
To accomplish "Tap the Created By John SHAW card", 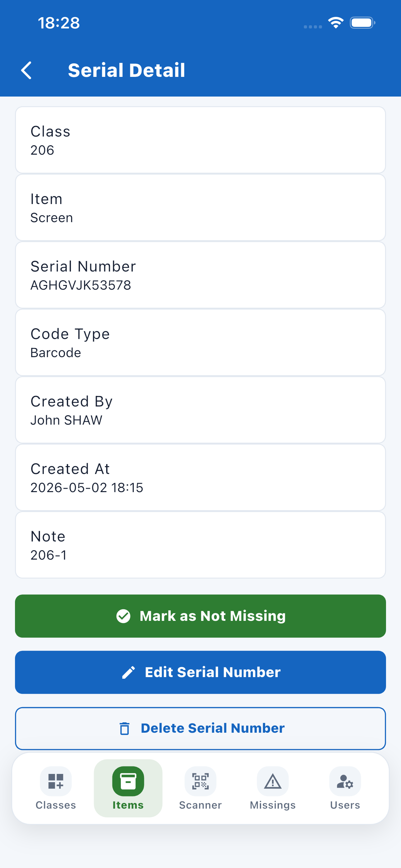I will [x=200, y=410].
